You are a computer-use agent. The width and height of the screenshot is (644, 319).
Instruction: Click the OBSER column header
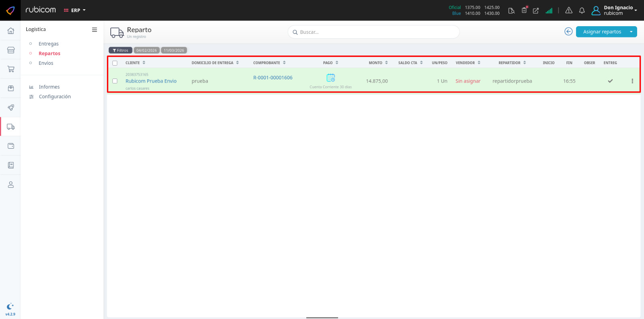coord(589,63)
